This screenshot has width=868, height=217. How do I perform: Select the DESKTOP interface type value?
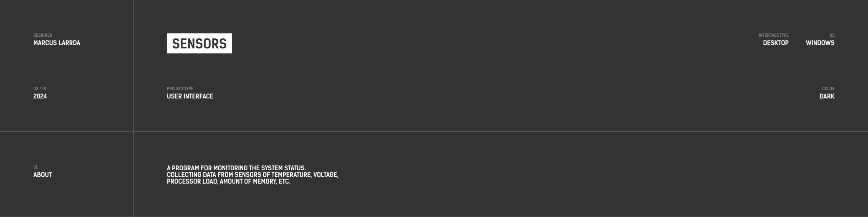point(775,43)
